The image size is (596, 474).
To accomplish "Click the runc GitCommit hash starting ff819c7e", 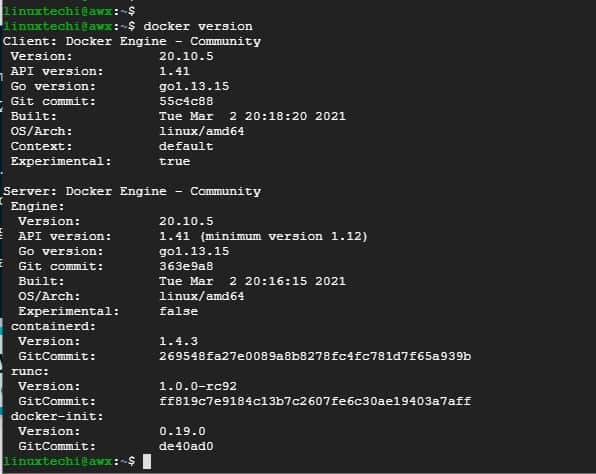I will [x=315, y=401].
